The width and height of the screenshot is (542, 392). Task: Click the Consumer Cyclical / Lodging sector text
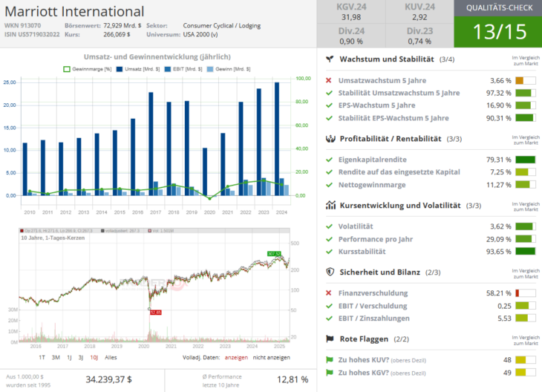coord(222,25)
